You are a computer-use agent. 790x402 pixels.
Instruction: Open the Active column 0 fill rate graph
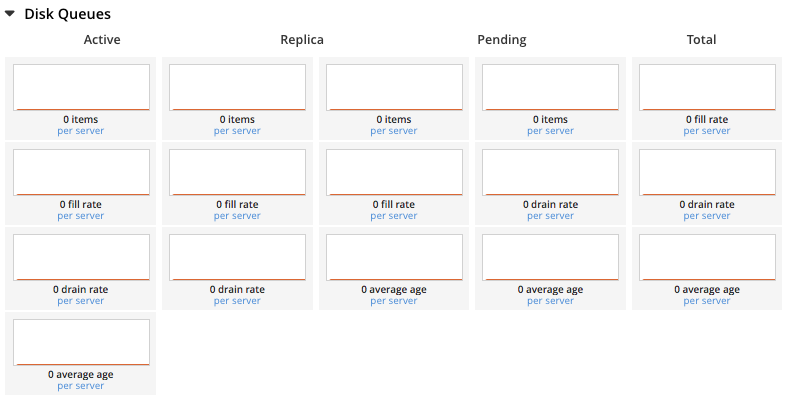tap(81, 172)
